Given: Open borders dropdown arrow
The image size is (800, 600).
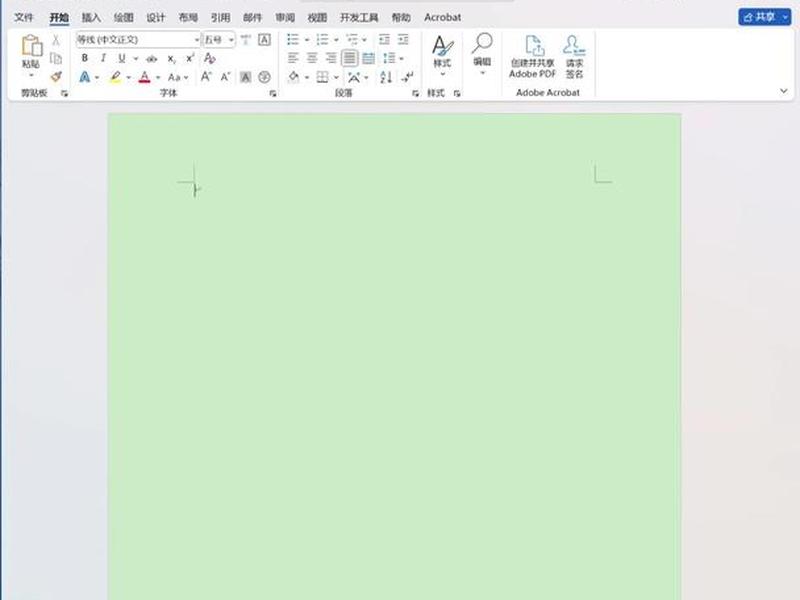Looking at the screenshot, I should coord(336,78).
